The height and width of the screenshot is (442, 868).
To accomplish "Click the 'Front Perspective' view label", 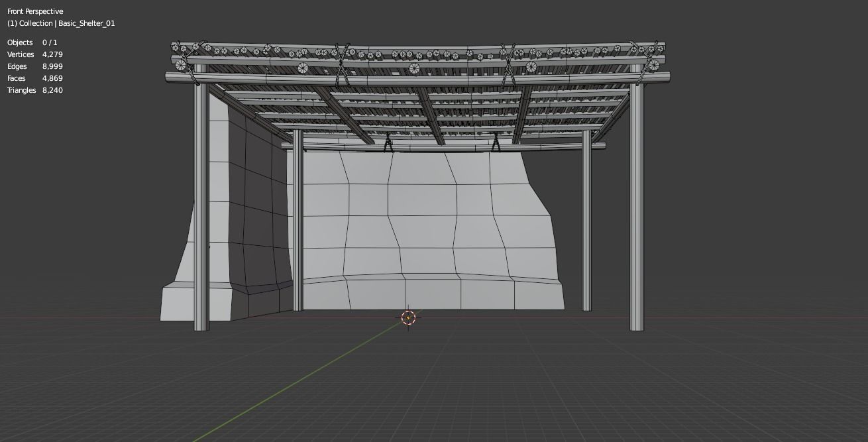I will point(35,11).
